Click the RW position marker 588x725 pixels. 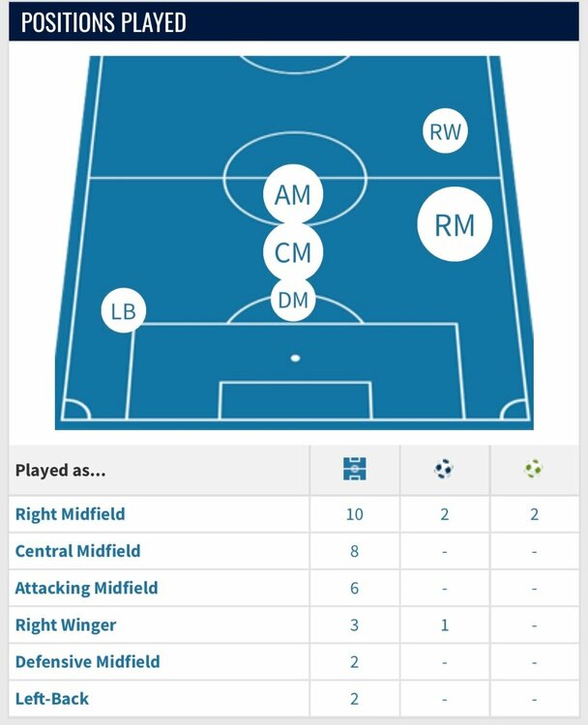tap(446, 132)
